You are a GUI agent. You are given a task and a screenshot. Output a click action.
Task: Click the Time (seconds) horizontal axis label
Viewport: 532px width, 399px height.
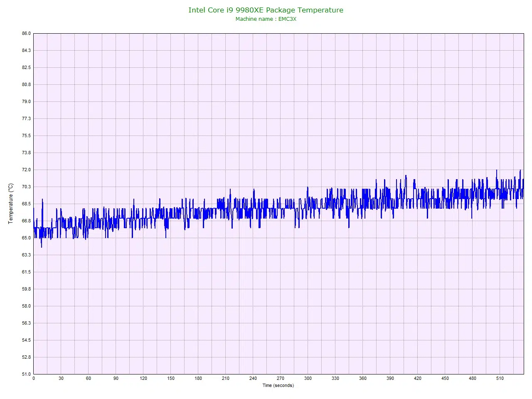point(278,386)
